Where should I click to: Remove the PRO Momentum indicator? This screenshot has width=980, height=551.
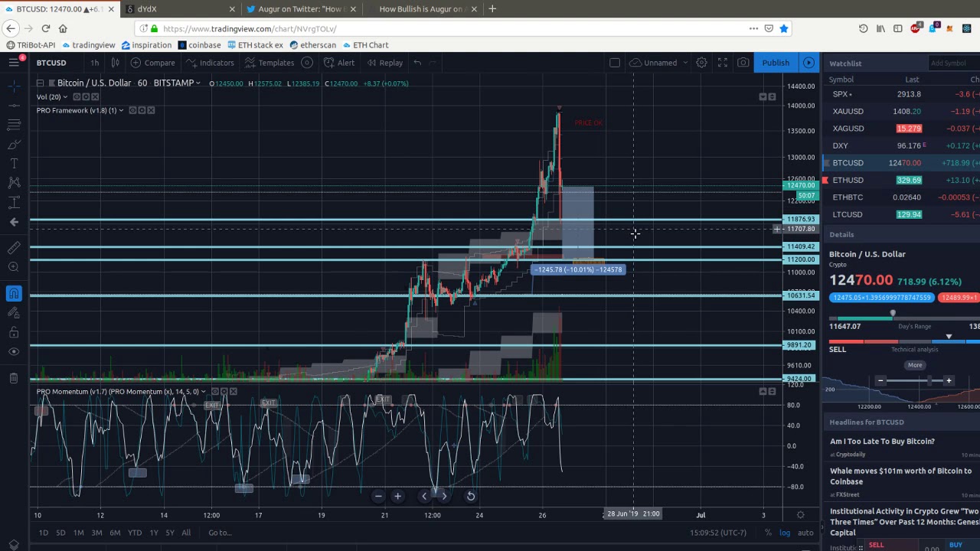tap(234, 392)
